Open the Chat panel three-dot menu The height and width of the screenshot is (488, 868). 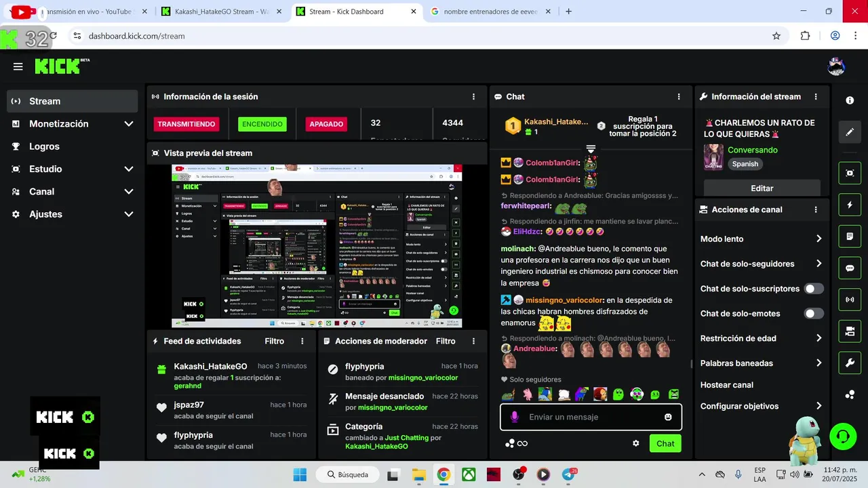[679, 97]
